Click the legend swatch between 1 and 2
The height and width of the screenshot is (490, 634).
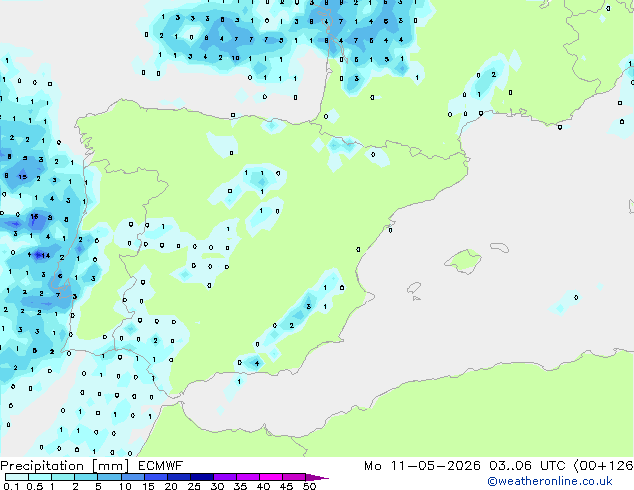tap(63, 477)
